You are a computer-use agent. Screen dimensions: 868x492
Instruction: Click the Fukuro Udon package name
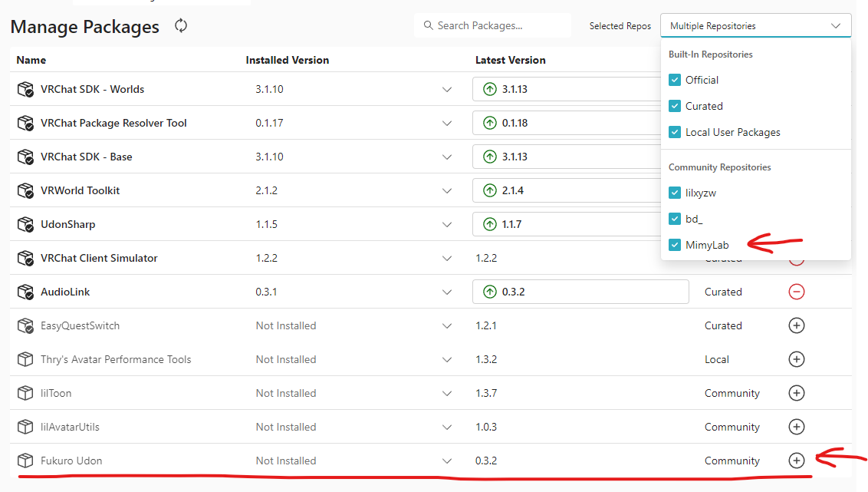[71, 461]
